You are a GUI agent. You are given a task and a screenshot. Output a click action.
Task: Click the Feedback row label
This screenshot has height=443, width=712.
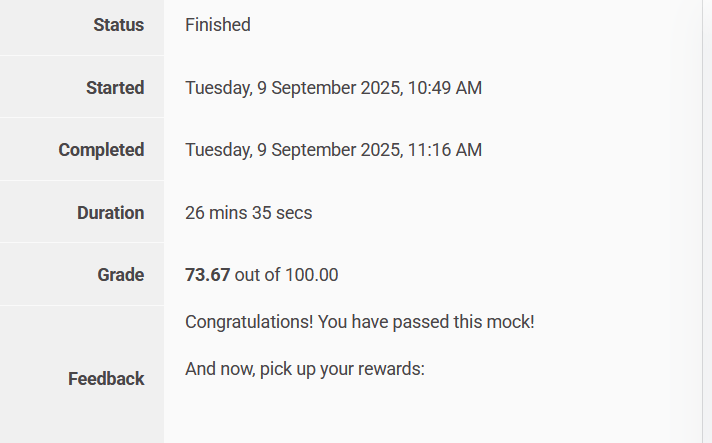[106, 379]
